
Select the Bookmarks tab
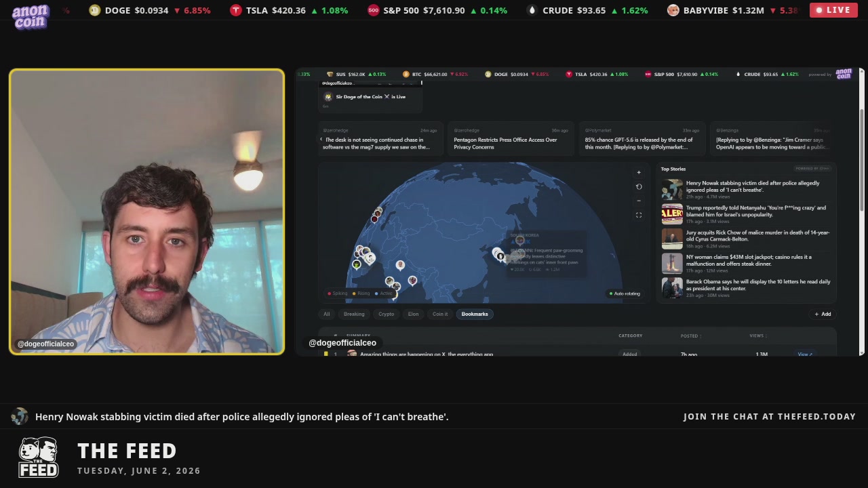(x=475, y=314)
